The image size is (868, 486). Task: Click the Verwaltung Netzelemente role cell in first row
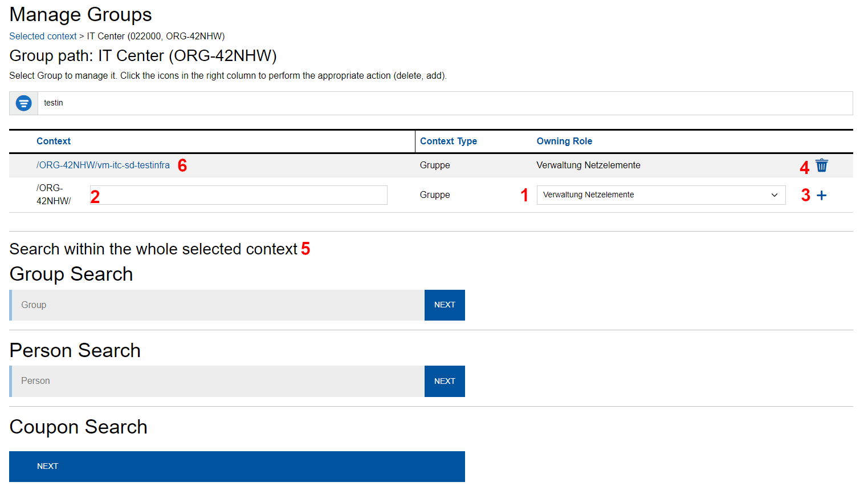pyautogui.click(x=588, y=165)
